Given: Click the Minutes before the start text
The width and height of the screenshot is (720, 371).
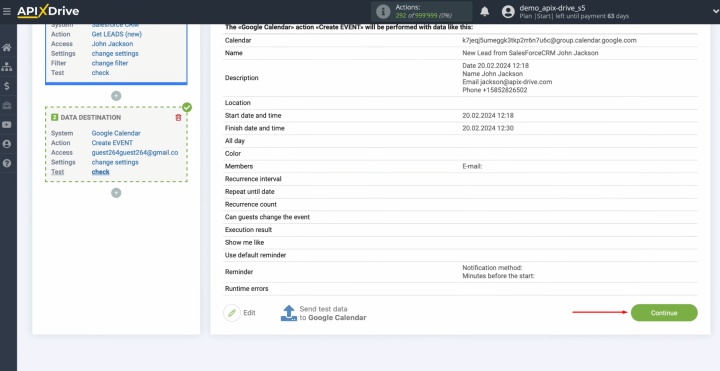Looking at the screenshot, I should pyautogui.click(x=498, y=276).
